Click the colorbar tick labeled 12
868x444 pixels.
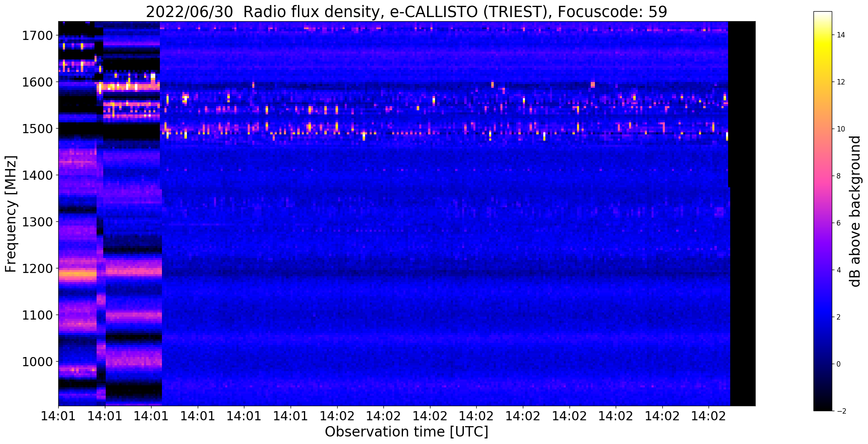coord(841,82)
